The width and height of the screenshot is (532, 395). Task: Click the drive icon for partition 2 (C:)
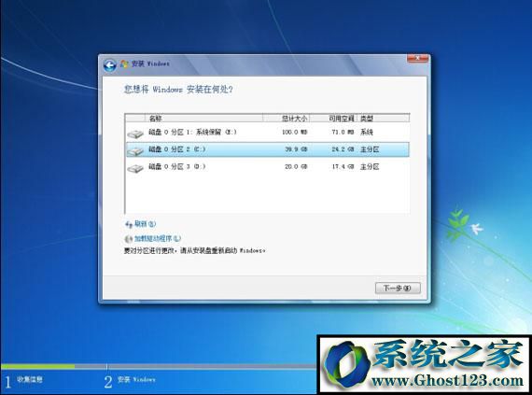coord(135,151)
